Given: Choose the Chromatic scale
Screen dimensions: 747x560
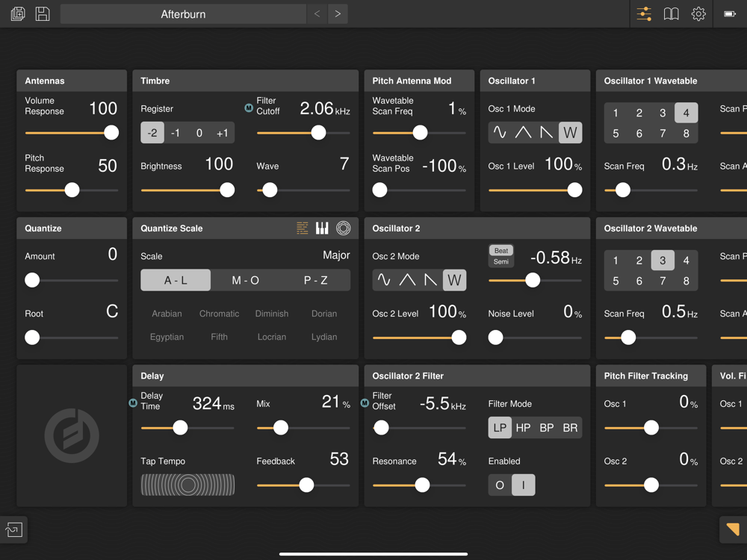Looking at the screenshot, I should pyautogui.click(x=219, y=314).
